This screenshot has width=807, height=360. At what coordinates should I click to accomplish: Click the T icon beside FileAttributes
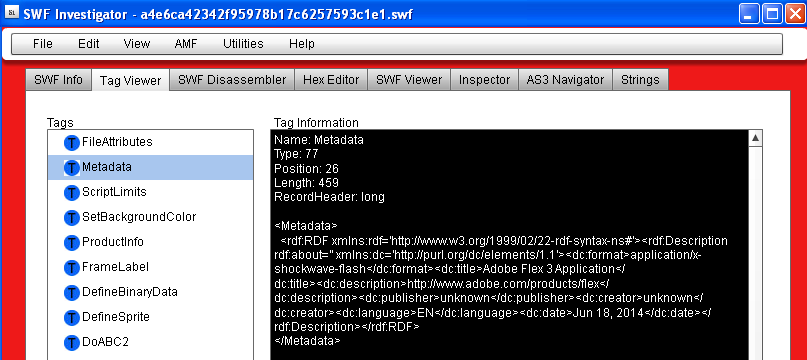point(72,143)
